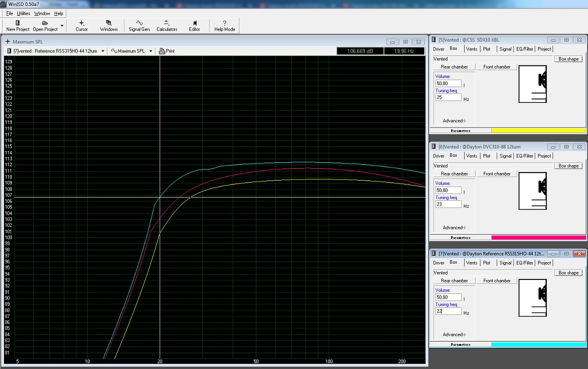
Task: Click the Tuning freq. field showing 25
Action: coord(448,97)
